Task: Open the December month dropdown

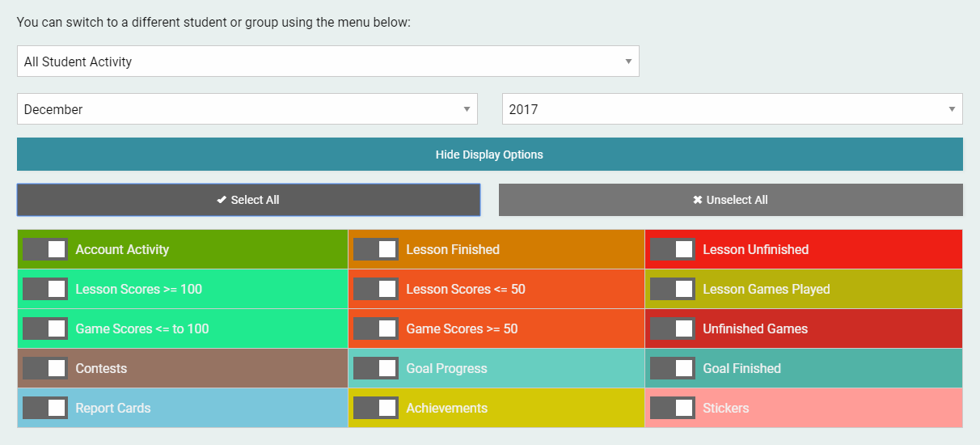Action: click(247, 109)
